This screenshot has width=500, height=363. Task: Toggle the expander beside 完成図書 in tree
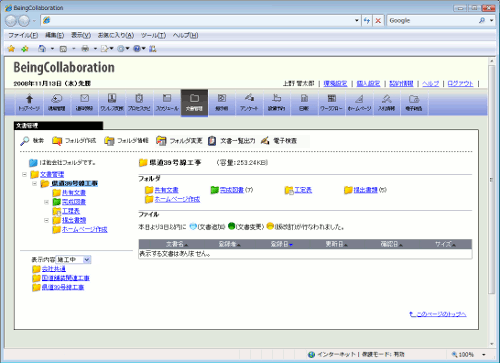point(46,202)
